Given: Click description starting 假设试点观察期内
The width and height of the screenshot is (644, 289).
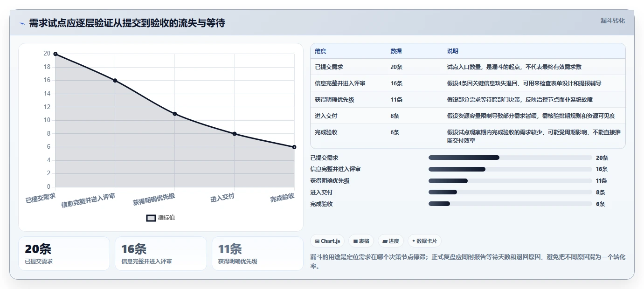Looking at the screenshot, I should tap(534, 136).
